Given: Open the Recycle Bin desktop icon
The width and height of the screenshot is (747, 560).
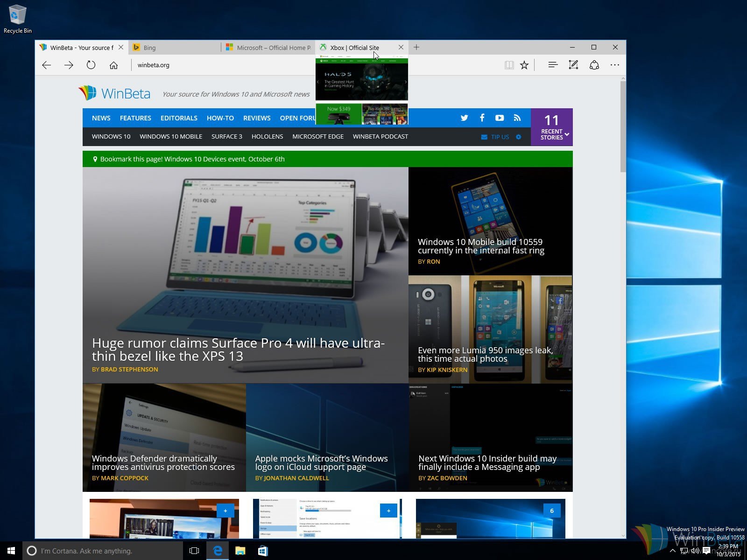Looking at the screenshot, I should click(17, 19).
